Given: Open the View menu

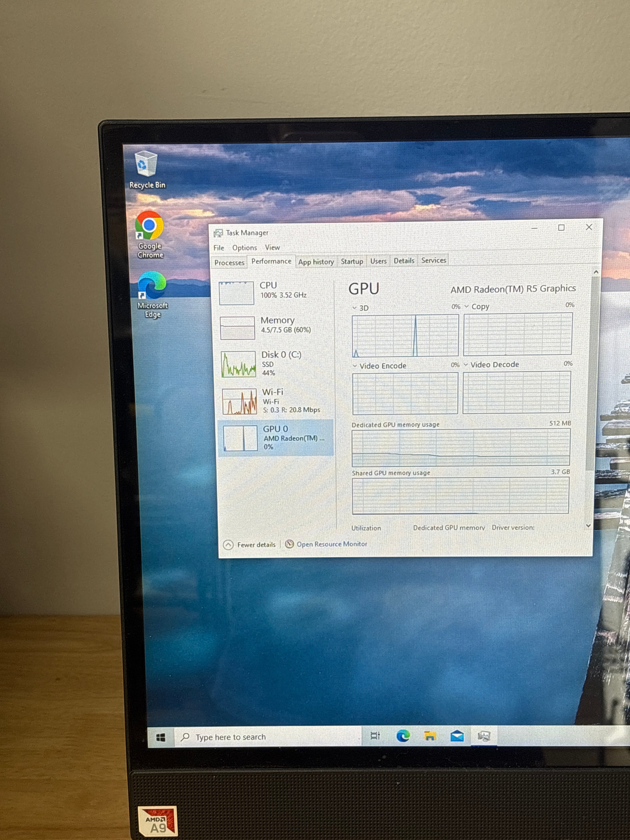Looking at the screenshot, I should [272, 247].
